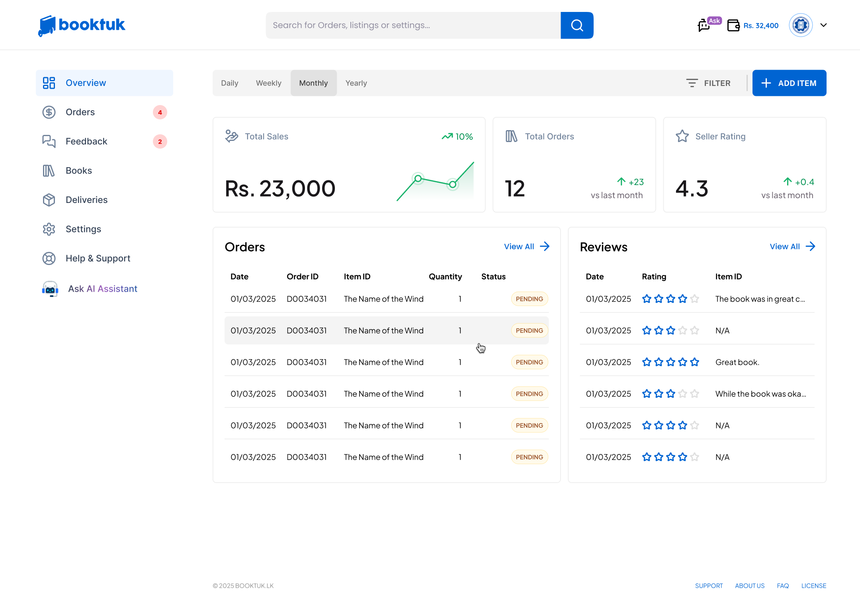
Task: Open the Ask chatbot icon in header
Action: point(704,25)
